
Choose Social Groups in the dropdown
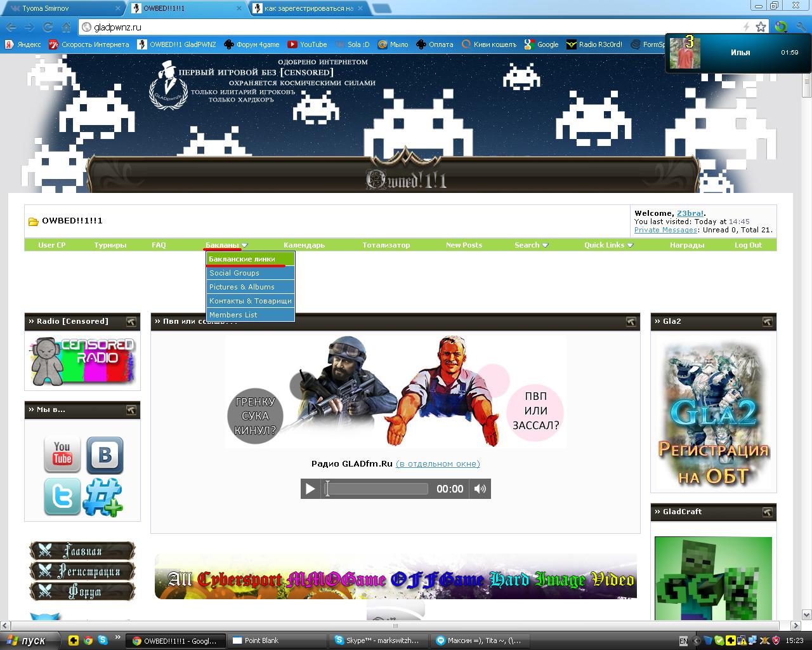pos(251,273)
